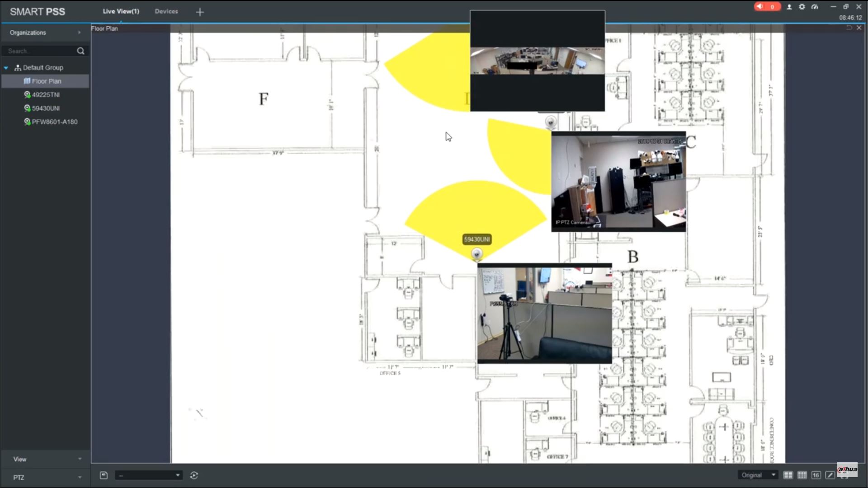Open the system status gauge icon
Screen dimensions: 868x488
click(x=815, y=7)
